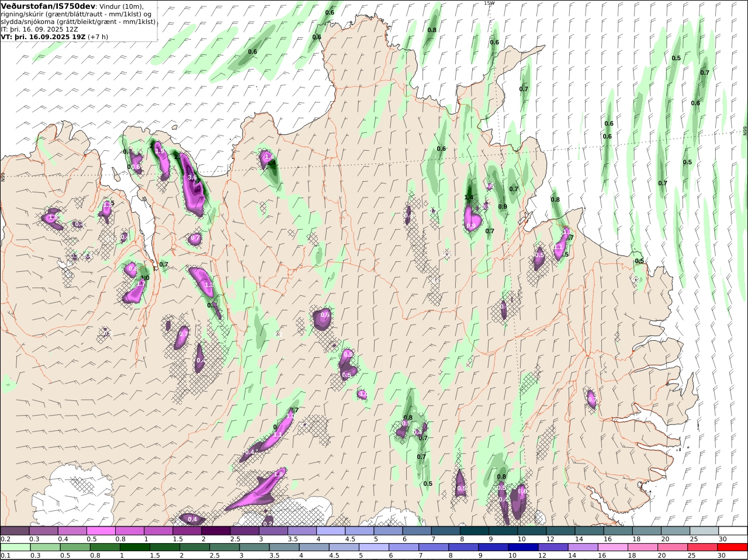Pick the bright pink swatch in the snow legend
The image size is (748, 560).
[101, 531]
